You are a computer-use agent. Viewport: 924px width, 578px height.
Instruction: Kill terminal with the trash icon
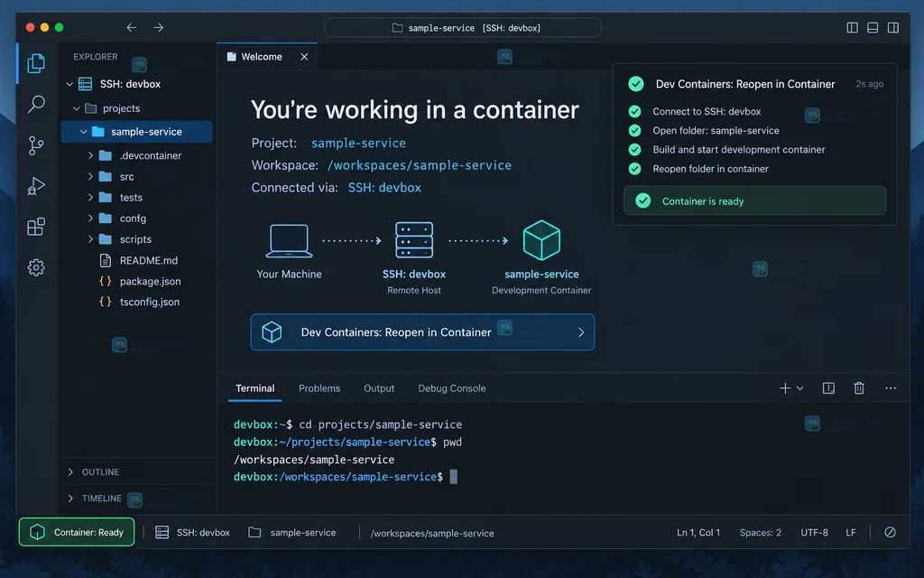point(859,388)
